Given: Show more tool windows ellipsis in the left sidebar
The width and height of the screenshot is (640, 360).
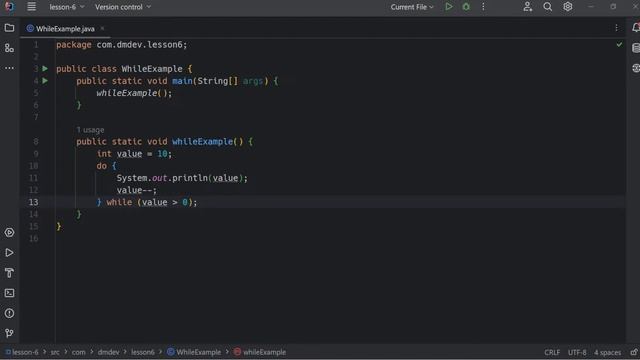Looking at the screenshot, I should click(x=9, y=68).
